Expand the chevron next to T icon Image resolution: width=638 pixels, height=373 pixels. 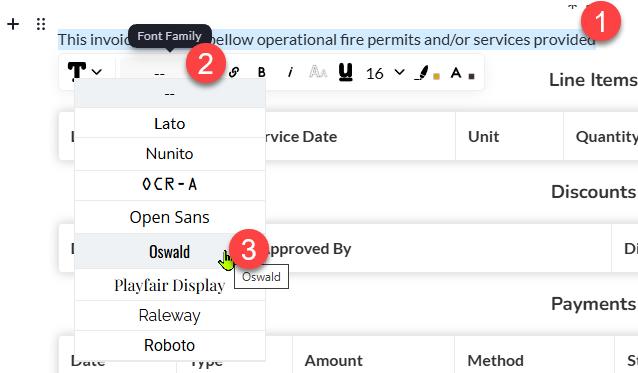tap(97, 72)
